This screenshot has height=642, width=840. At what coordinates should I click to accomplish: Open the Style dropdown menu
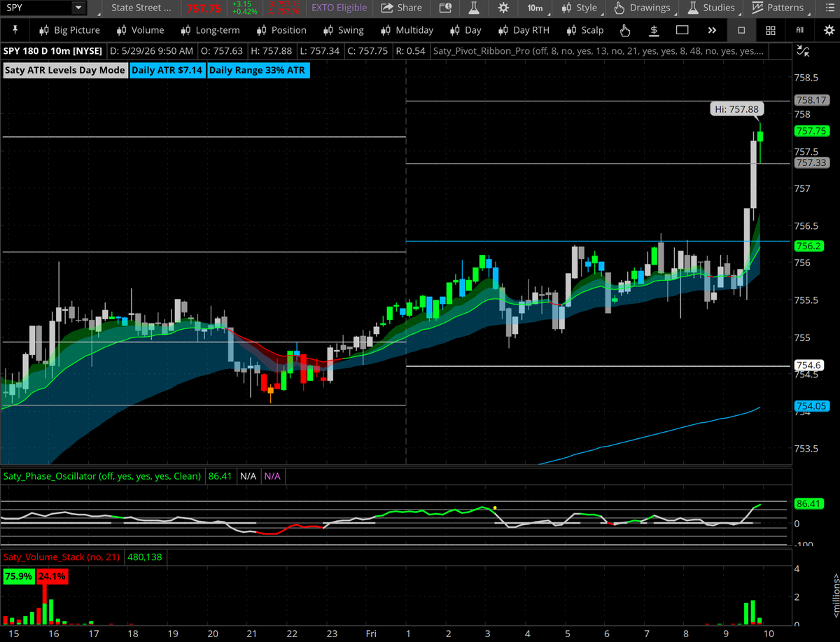click(582, 8)
